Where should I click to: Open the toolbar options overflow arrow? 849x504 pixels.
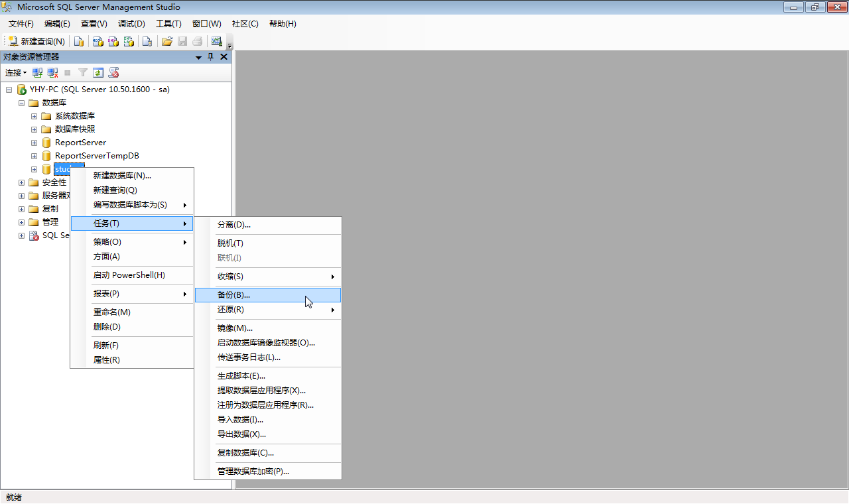click(230, 44)
